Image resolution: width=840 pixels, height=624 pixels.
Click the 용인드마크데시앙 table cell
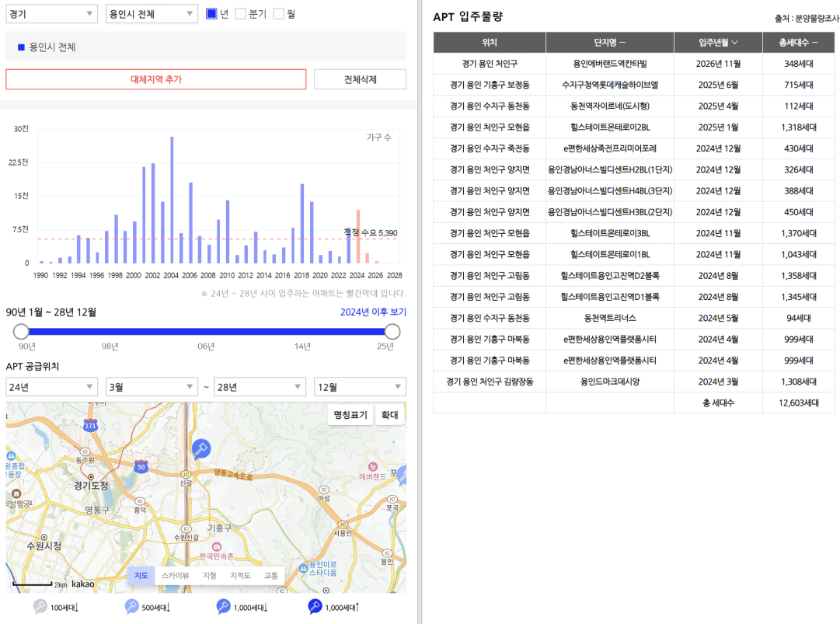610,382
